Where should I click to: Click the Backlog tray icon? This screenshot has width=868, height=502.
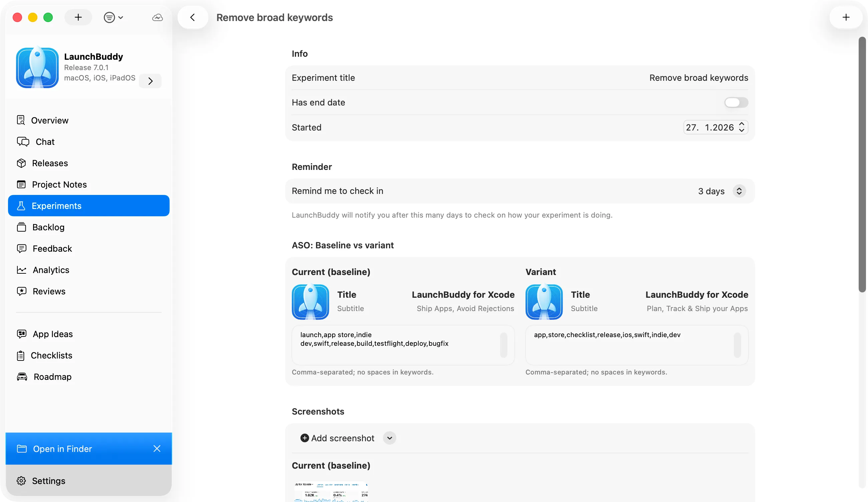click(x=21, y=227)
